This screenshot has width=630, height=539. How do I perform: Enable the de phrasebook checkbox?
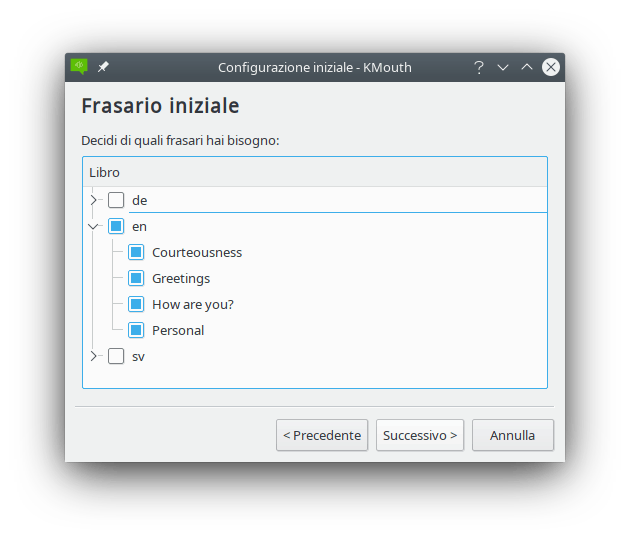click(x=116, y=200)
